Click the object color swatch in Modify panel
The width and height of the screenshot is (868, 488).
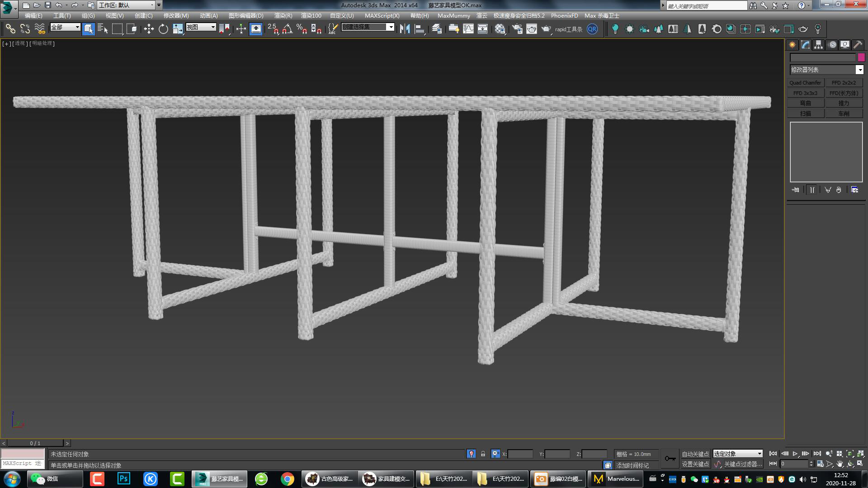[861, 57]
